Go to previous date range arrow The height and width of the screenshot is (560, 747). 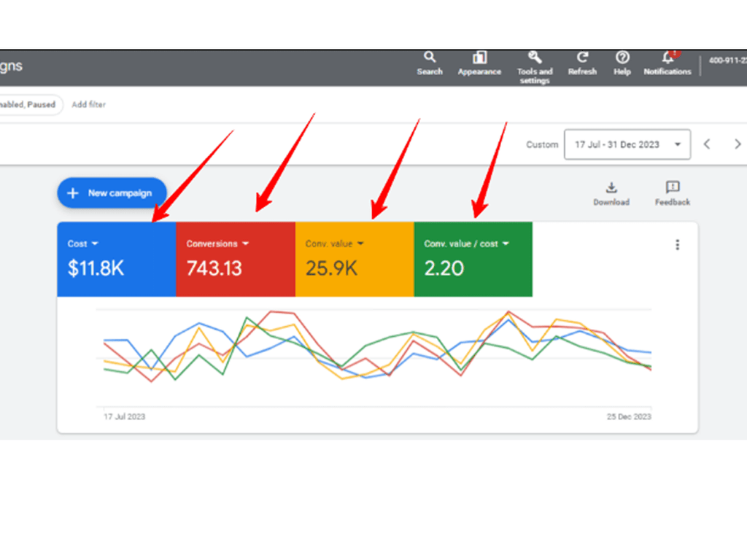(706, 144)
